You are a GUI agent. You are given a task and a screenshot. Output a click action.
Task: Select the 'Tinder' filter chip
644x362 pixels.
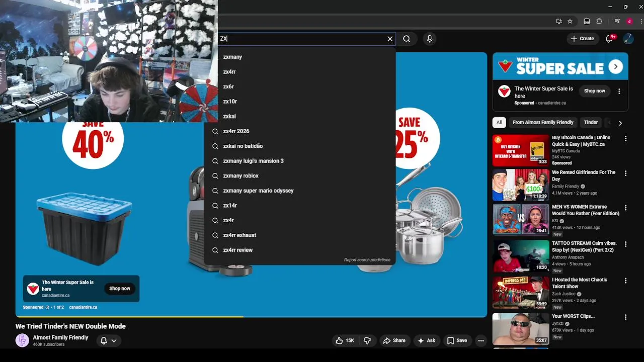point(591,122)
